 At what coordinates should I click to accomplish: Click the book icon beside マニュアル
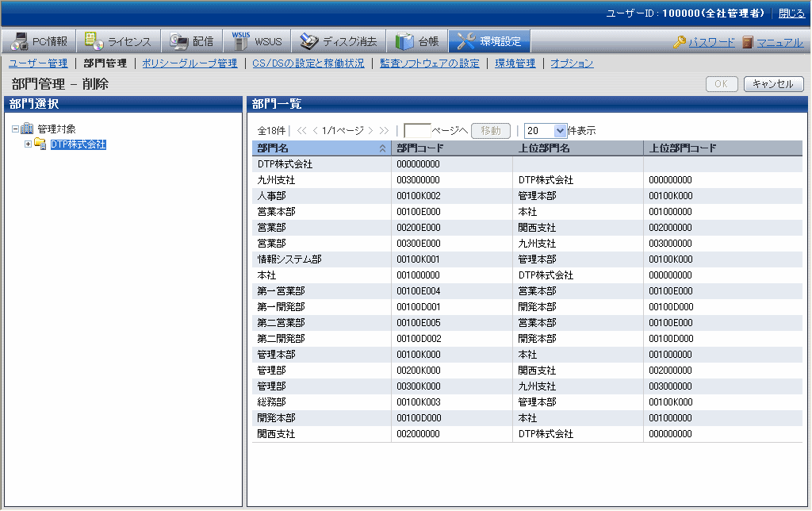pos(748,42)
